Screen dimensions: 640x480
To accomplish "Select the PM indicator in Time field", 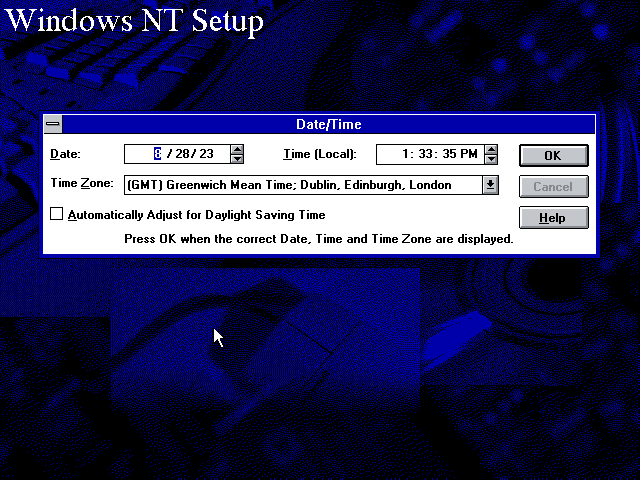I will pyautogui.click(x=469, y=153).
